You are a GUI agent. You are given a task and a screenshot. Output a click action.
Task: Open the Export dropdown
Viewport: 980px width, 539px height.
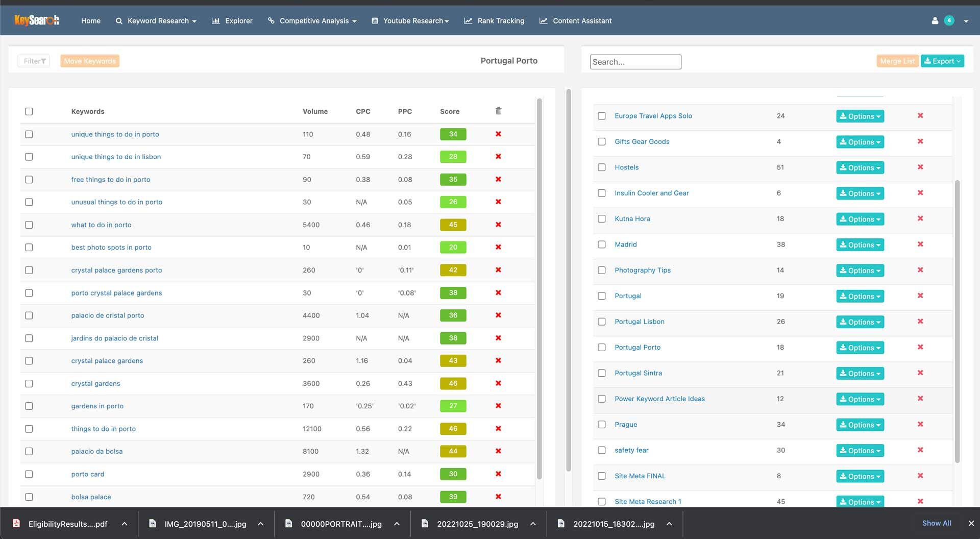tap(942, 61)
